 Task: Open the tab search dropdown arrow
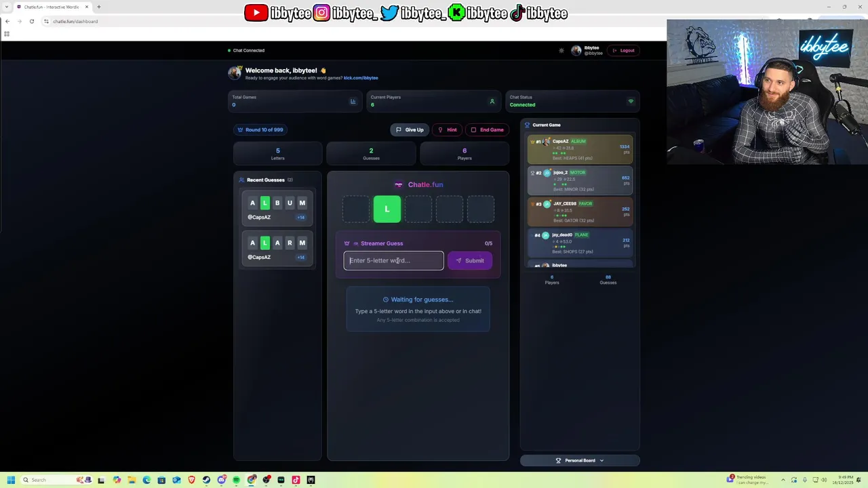tap(6, 7)
